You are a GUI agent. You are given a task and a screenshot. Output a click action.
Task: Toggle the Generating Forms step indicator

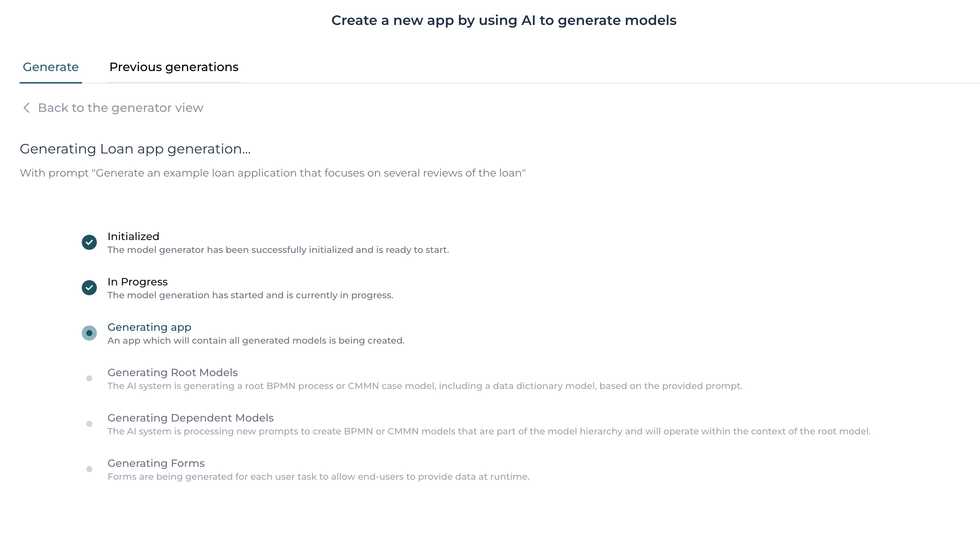point(89,469)
